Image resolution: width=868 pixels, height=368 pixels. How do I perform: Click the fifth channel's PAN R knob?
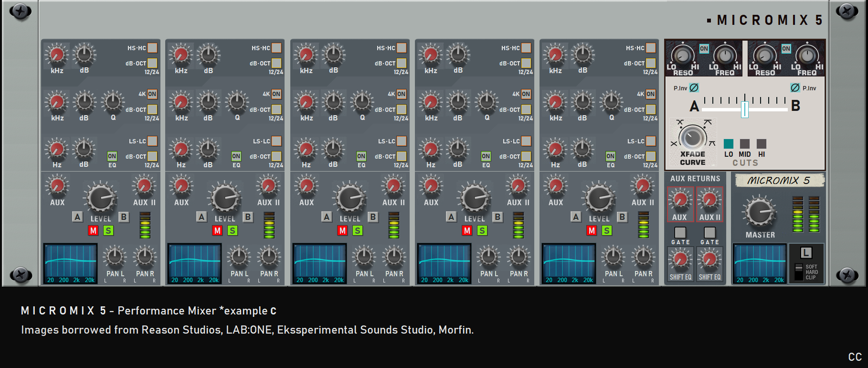click(643, 257)
